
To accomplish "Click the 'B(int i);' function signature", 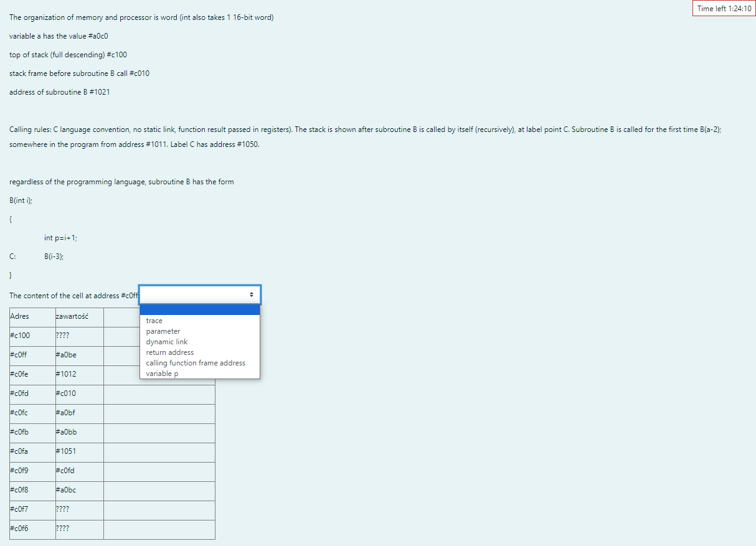I will tap(21, 200).
